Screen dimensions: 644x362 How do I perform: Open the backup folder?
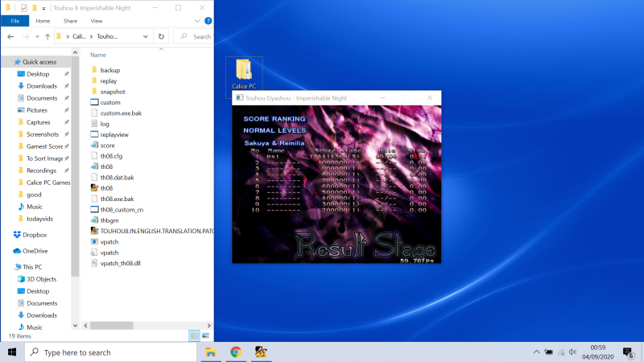(x=109, y=70)
